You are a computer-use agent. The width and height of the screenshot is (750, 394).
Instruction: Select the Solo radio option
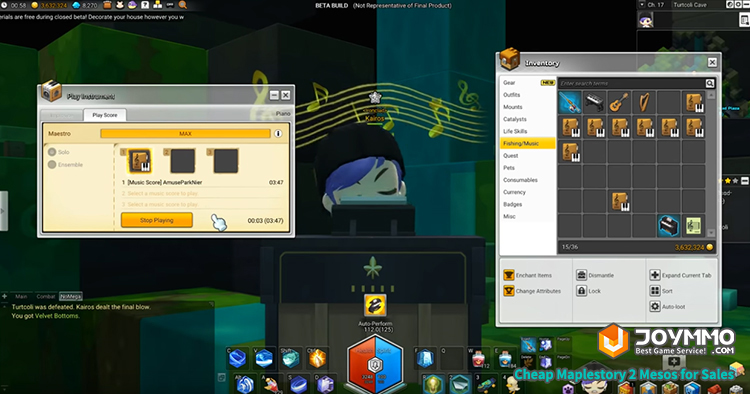click(x=52, y=152)
